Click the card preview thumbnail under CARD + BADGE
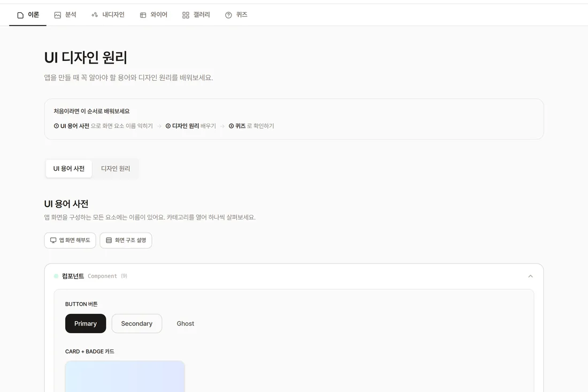Viewport: 588px width, 392px height. 125,376
